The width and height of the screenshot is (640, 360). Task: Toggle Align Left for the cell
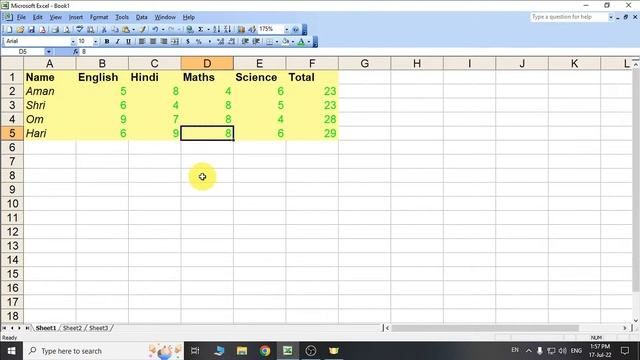point(142,41)
